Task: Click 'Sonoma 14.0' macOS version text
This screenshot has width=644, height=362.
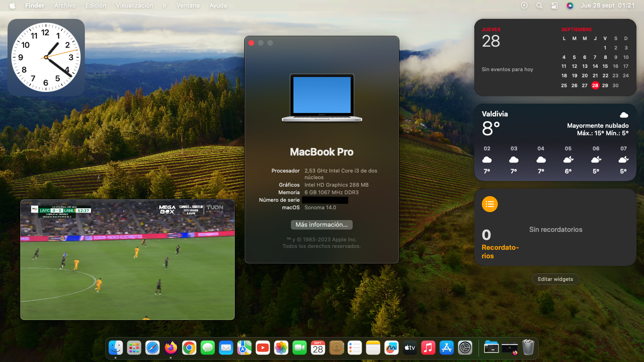Action: (x=321, y=207)
